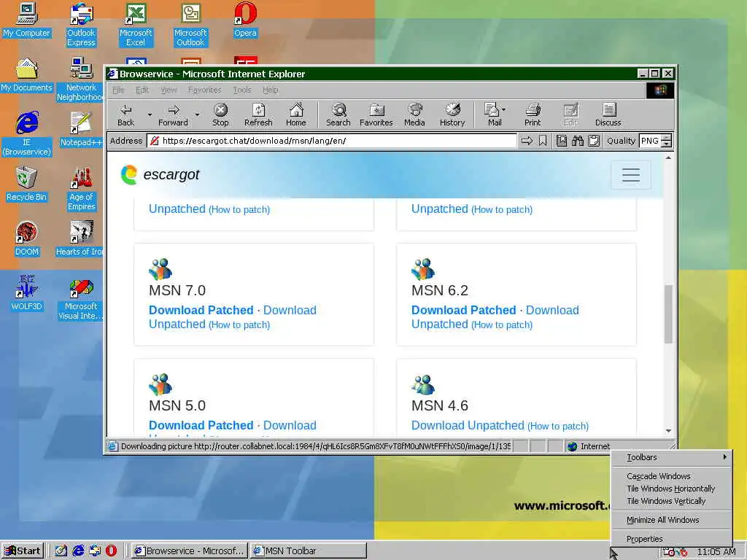This screenshot has height=560, width=747.
Task: Click Quality spinner down arrow
Action: (667, 144)
